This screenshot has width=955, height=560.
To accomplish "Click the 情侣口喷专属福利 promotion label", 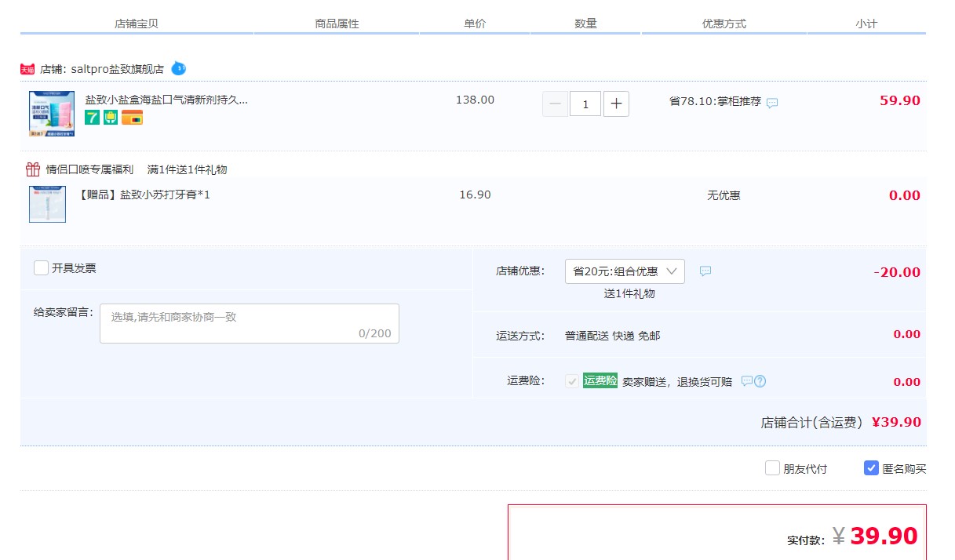I will point(89,169).
